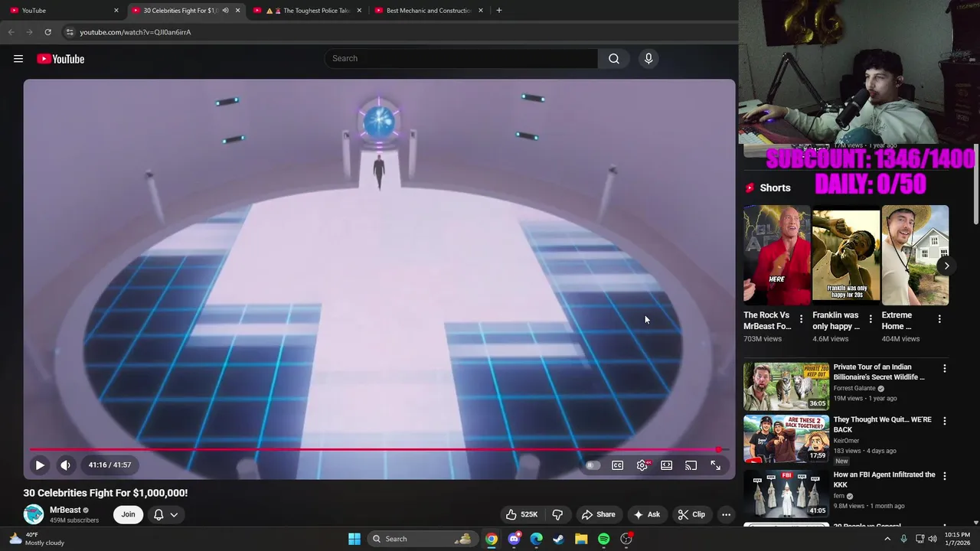The image size is (980, 551).
Task: Open Discord from the taskbar
Action: 514,539
